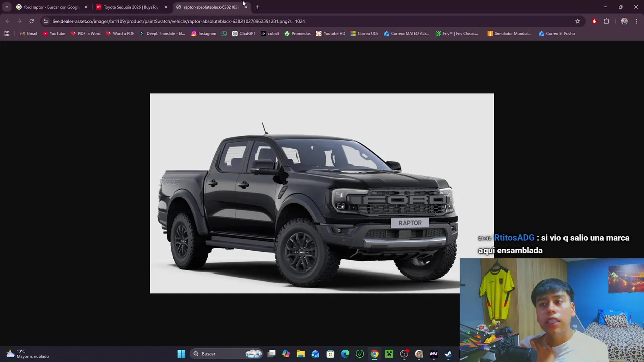644x362 pixels.
Task: Open the Correo UCE bookmark
Action: (x=364, y=34)
